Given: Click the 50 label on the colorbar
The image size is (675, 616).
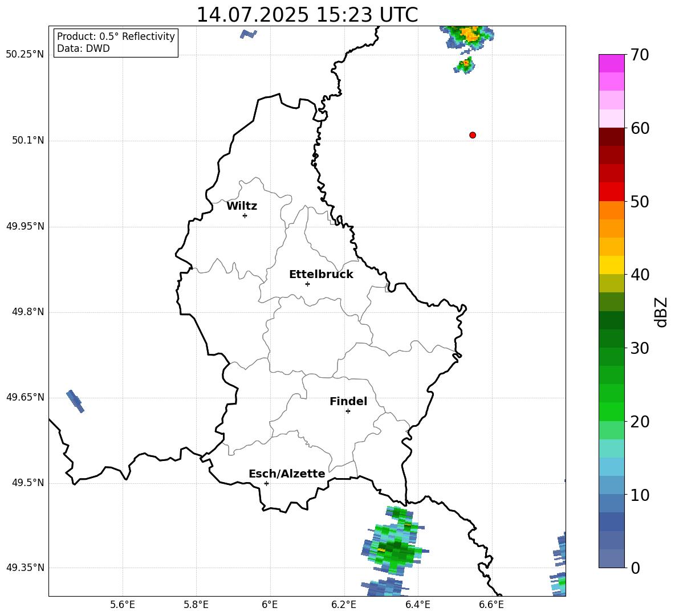Looking at the screenshot, I should pyautogui.click(x=640, y=201).
